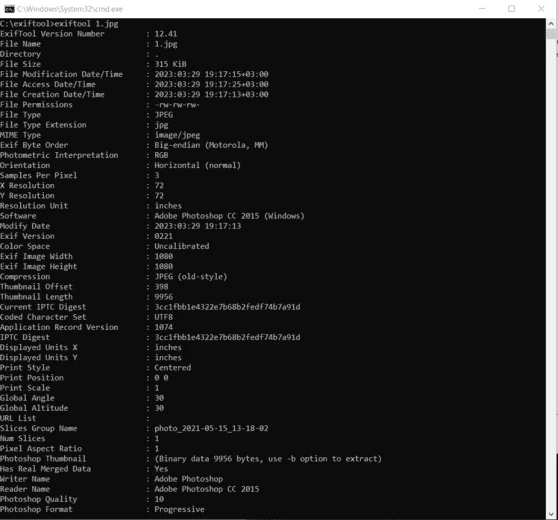This screenshot has height=520, width=558.
Task: Click the window title text cmd.exe
Action: click(70, 9)
